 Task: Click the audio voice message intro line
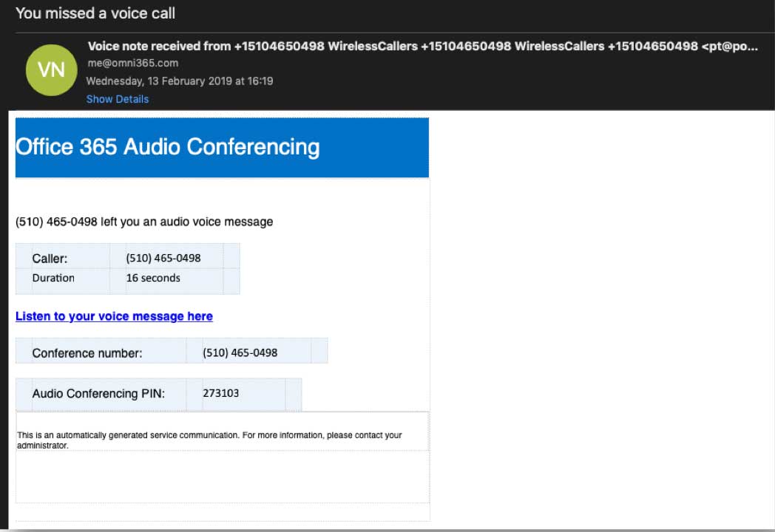pos(144,222)
